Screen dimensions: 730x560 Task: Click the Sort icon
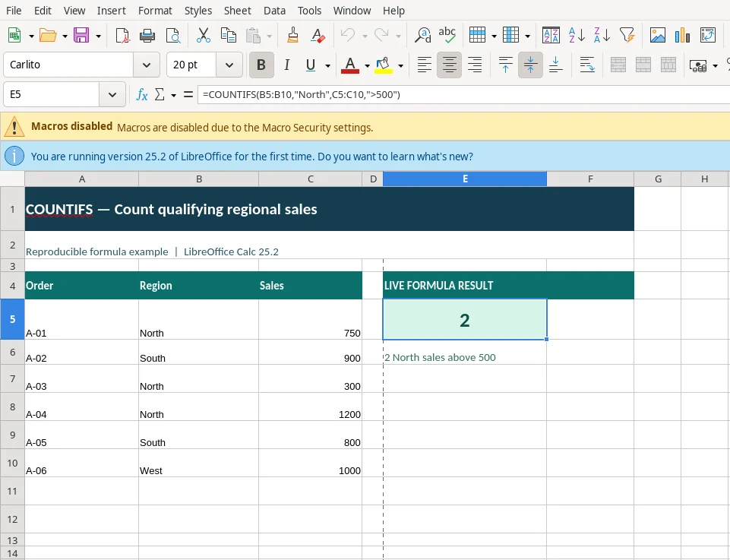(x=551, y=36)
